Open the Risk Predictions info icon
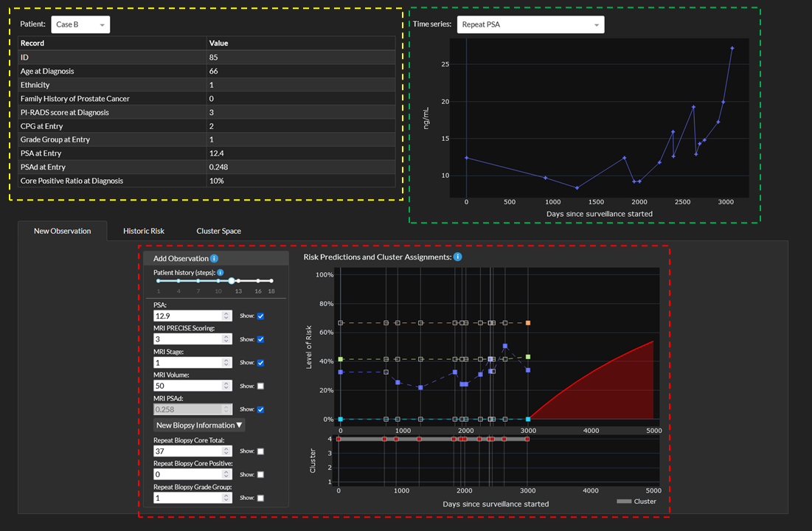Viewport: 812px width, 531px height. pyautogui.click(x=457, y=257)
